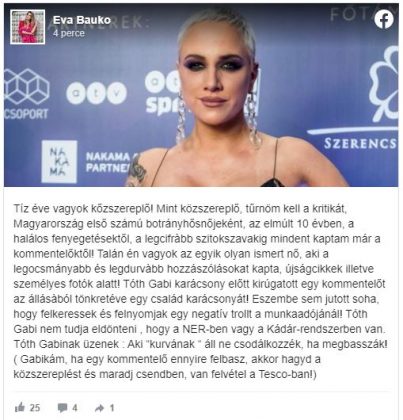The image size is (403, 420).
Task: Click the CSOPORT text in photo
Action: pos(26,114)
